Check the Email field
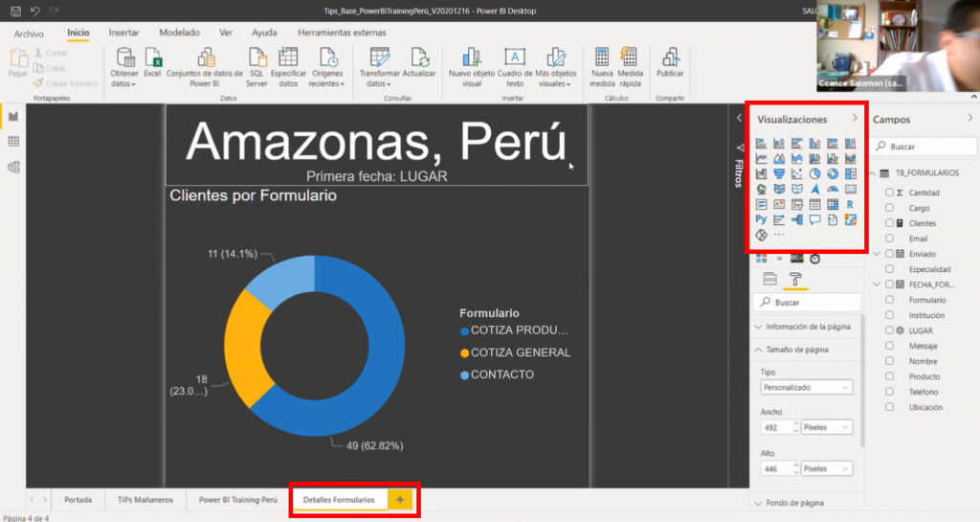The width and height of the screenshot is (980, 522). (889, 238)
